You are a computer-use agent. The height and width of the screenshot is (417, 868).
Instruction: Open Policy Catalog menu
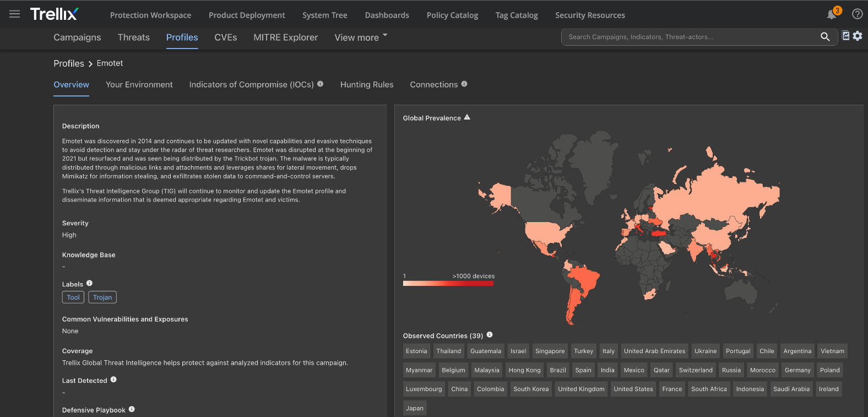452,15
